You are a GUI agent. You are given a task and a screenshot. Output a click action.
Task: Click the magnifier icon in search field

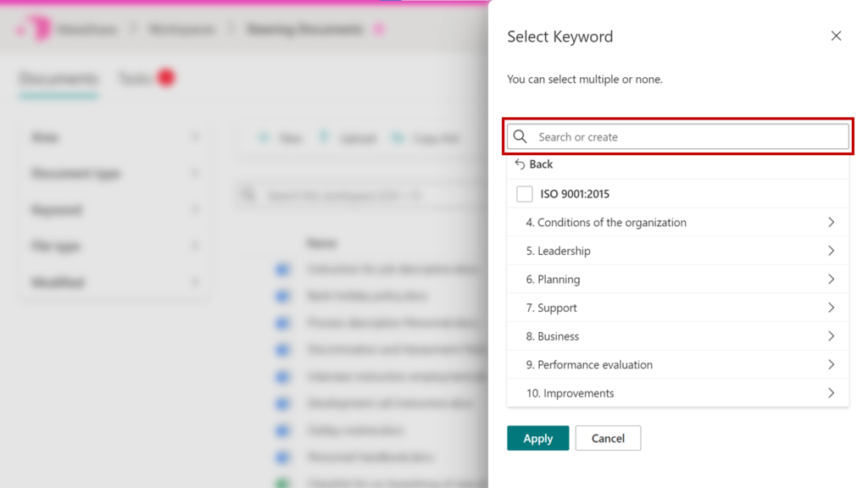(x=520, y=136)
